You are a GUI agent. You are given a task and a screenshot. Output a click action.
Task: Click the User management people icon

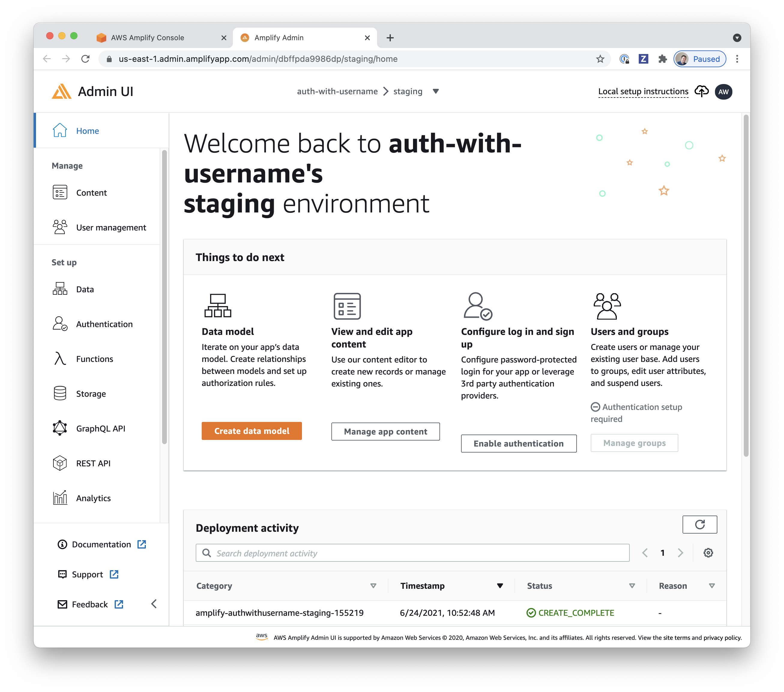60,227
